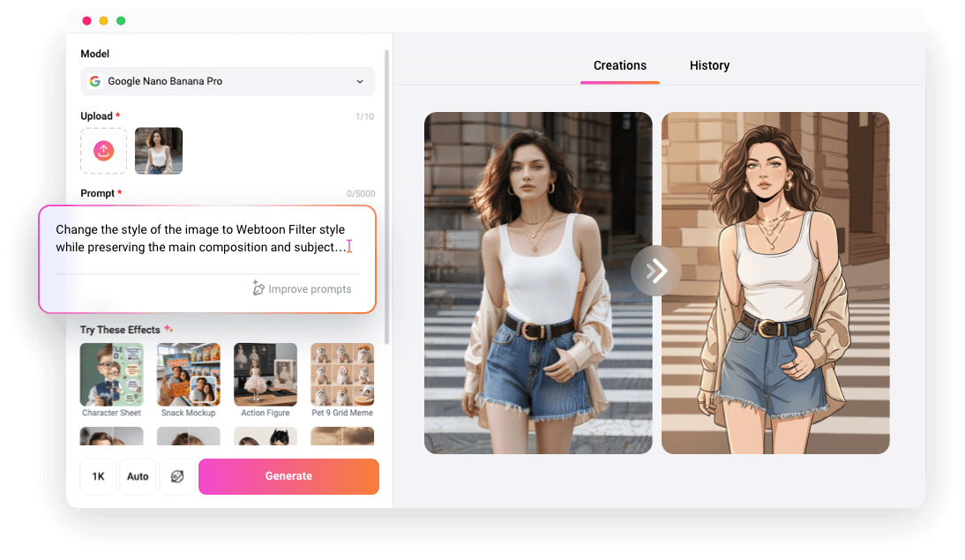
Task: Click the Prompt label
Action: pos(97,193)
